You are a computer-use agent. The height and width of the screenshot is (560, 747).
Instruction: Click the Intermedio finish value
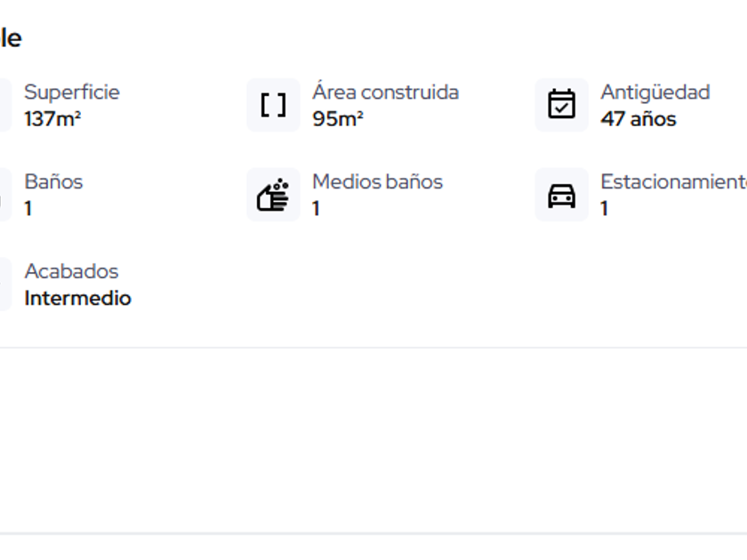[x=77, y=299]
